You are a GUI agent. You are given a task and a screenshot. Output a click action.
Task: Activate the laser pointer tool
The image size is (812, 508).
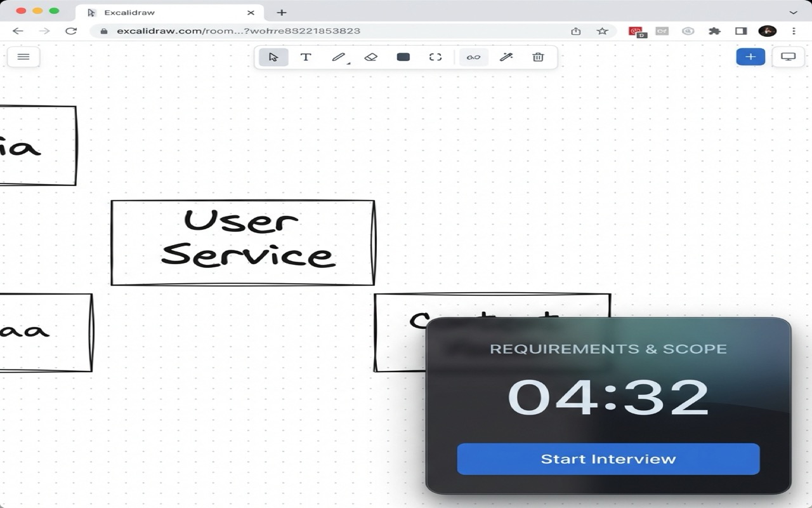[x=473, y=57]
